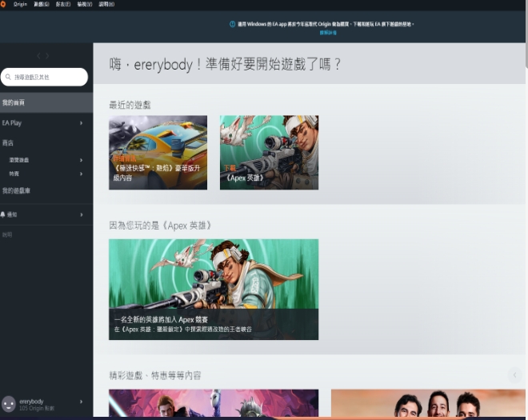
Task: Click the ererybody avatar icon
Action: click(x=9, y=404)
